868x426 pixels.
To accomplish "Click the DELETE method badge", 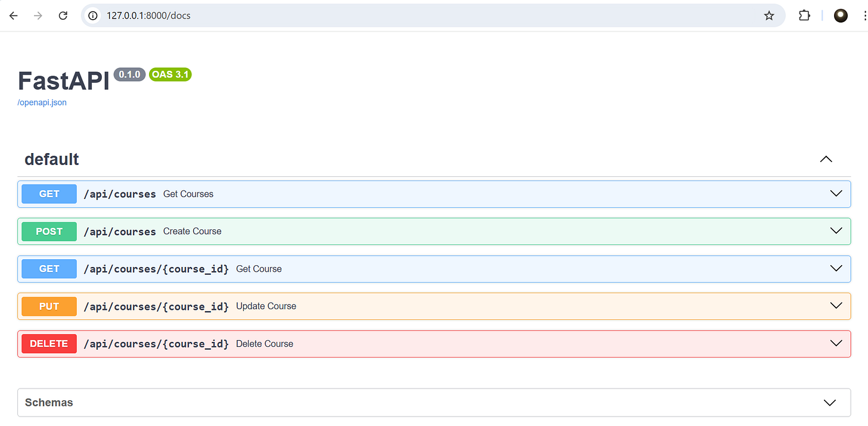I will click(x=49, y=344).
